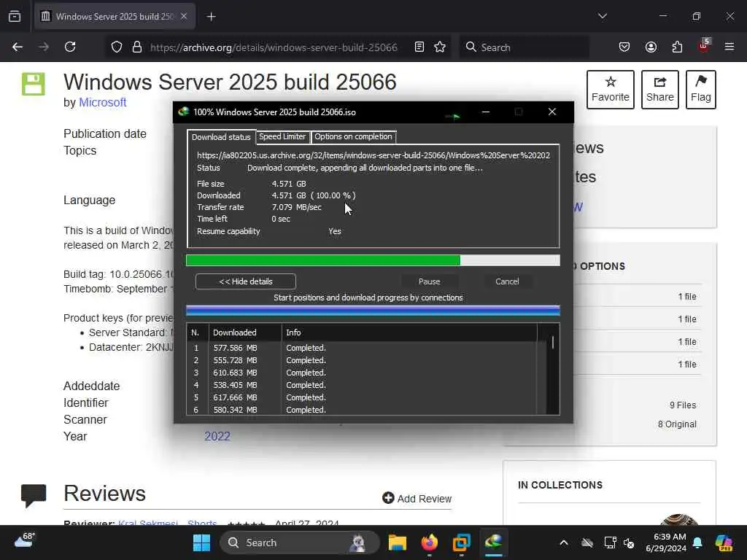747x560 pixels.
Task: Open the VirtualBox taskbar icon
Action: click(x=462, y=542)
